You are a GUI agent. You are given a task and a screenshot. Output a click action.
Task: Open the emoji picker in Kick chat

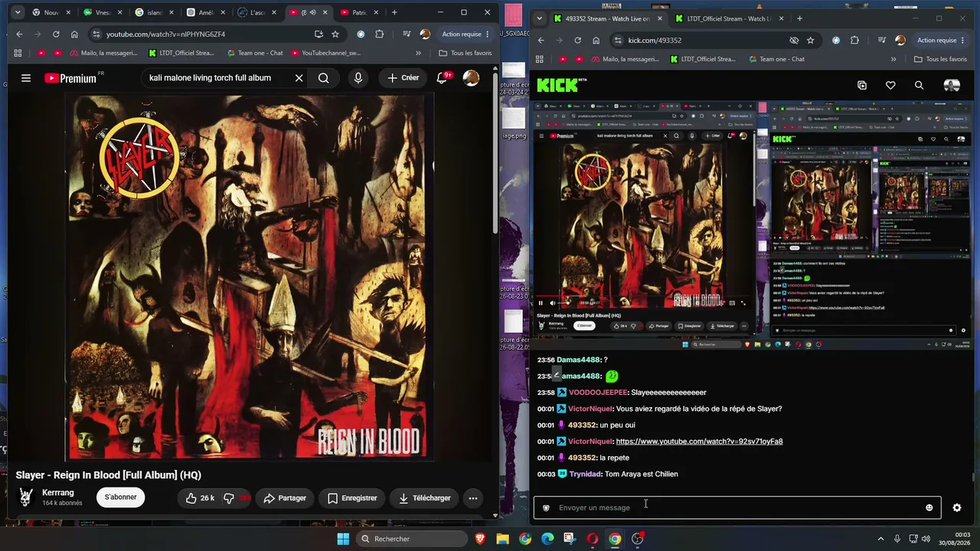click(929, 507)
